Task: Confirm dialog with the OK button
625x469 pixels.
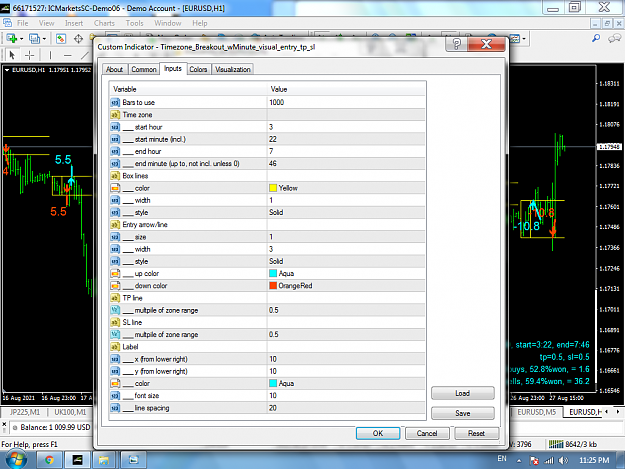Action: click(377, 433)
